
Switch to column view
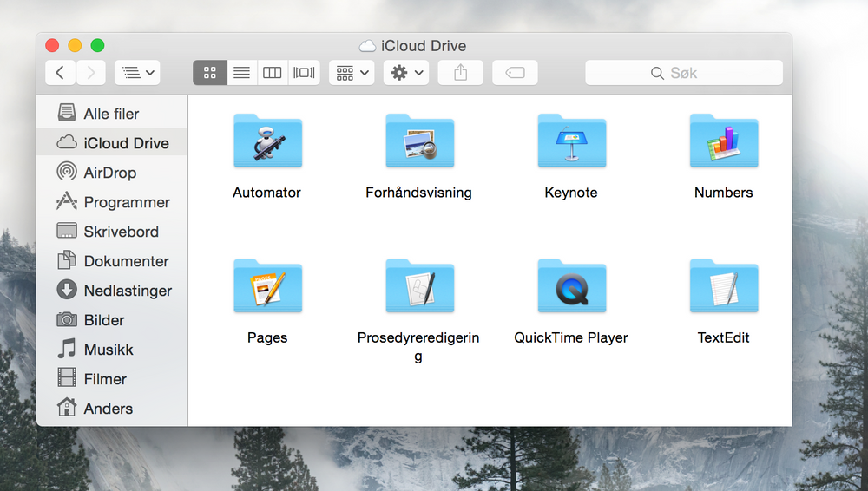pyautogui.click(x=273, y=73)
